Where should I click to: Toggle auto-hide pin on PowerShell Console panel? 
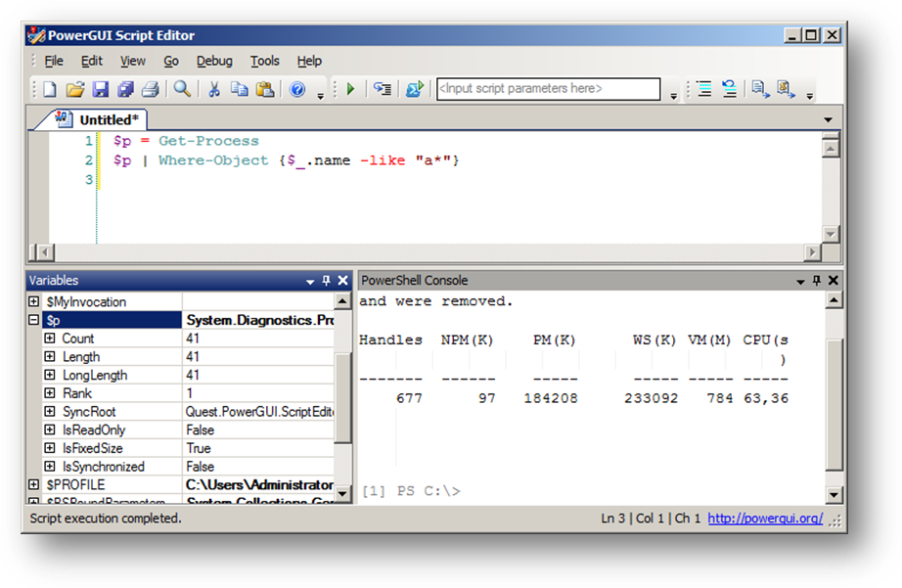point(816,281)
